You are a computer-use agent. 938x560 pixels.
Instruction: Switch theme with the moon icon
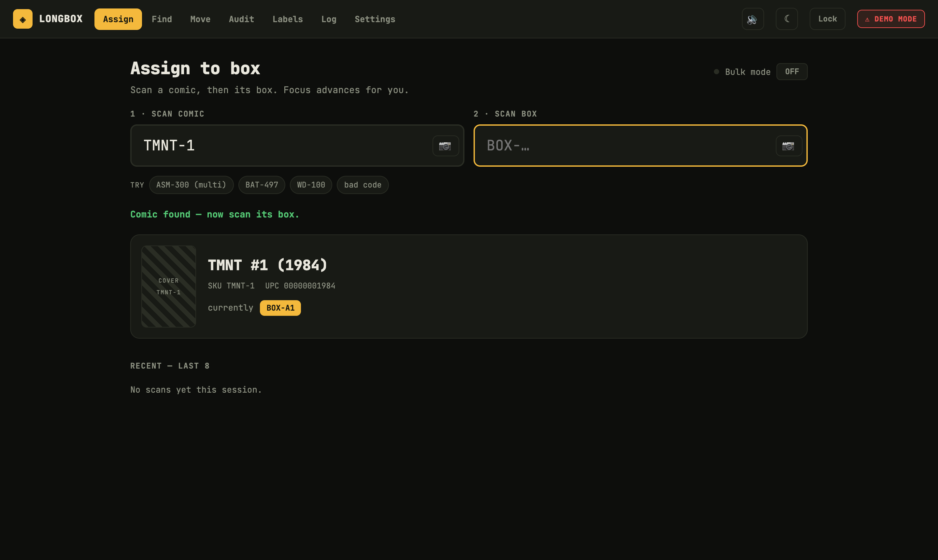click(787, 19)
